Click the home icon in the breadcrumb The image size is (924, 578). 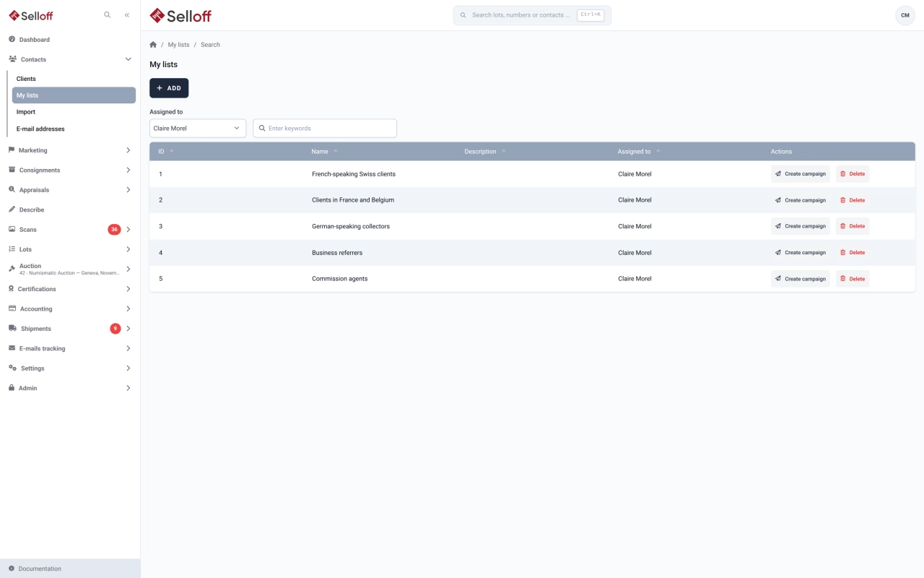153,45
